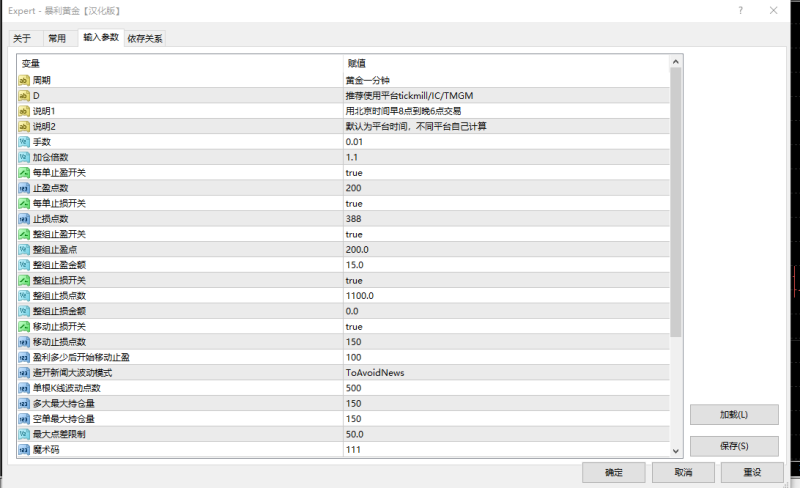The width and height of the screenshot is (800, 488).
Task: Toggle the true value of 每单止盈开关
Action: (353, 173)
